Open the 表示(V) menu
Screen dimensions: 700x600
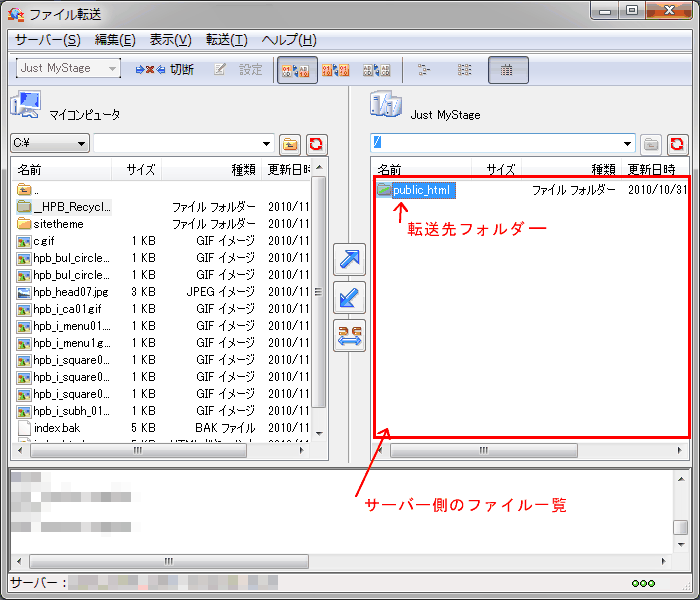[x=171, y=40]
